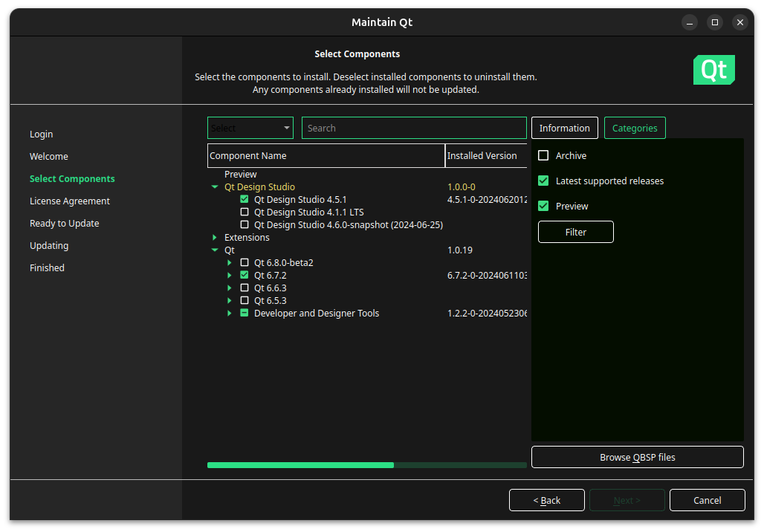Select the Preview tree row

click(x=240, y=175)
